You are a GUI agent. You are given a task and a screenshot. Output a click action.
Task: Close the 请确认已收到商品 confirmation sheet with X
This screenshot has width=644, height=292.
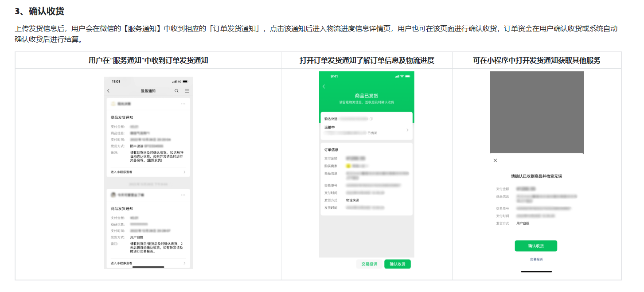(x=495, y=160)
